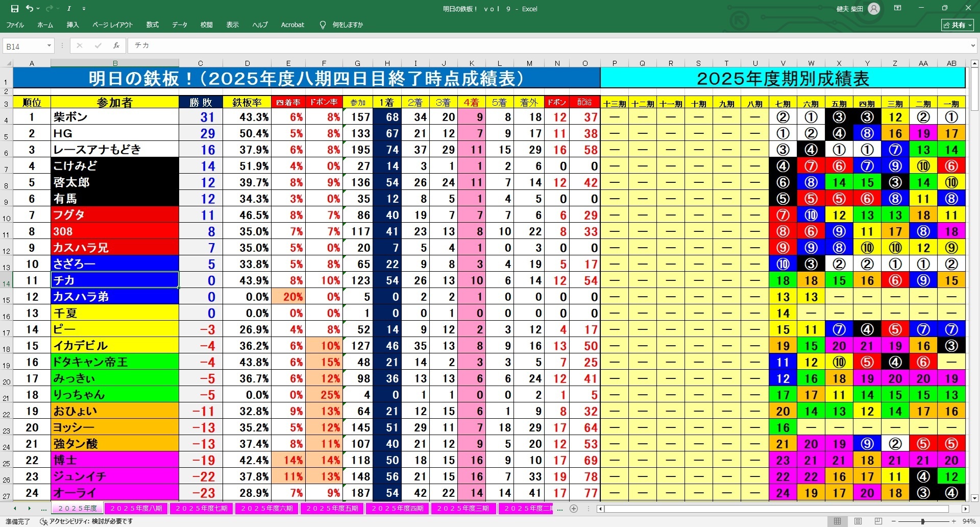Click the zoom slider handle
Screen dimensions: 980x527
pos(922,521)
